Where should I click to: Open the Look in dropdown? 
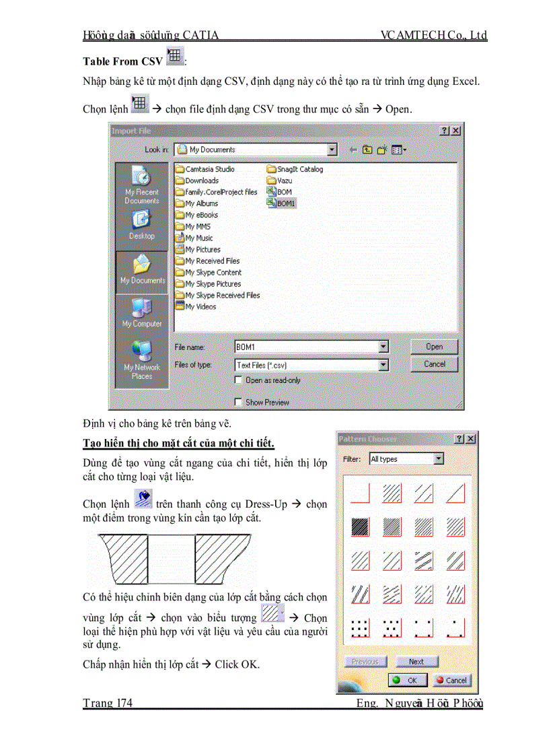coord(332,149)
